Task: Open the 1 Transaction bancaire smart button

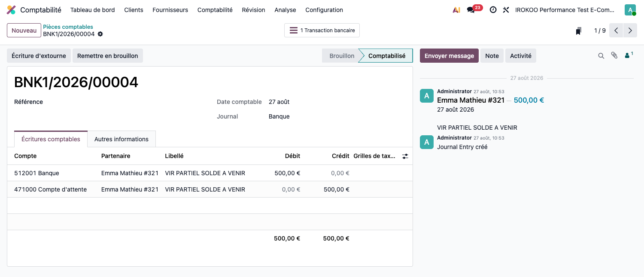Action: click(322, 30)
